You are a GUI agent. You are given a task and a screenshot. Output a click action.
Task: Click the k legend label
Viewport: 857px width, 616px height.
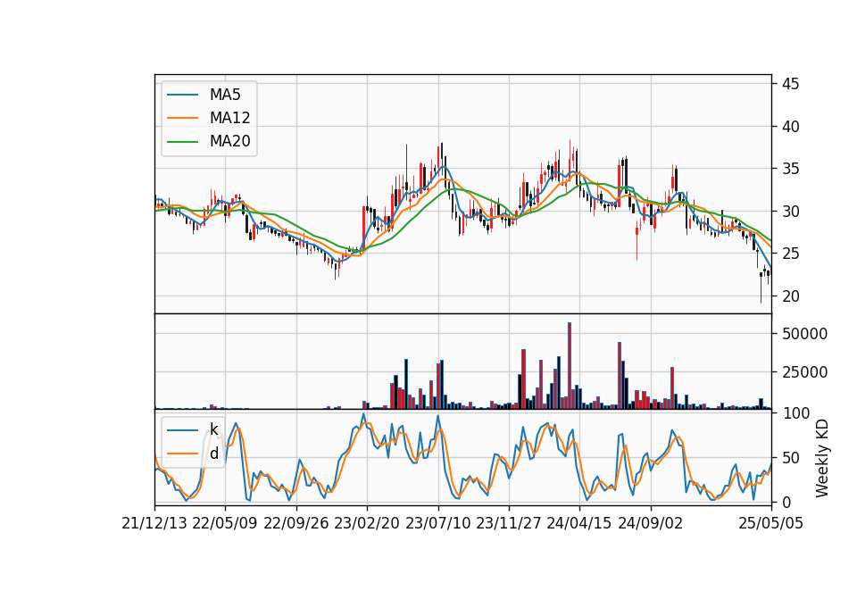(x=213, y=429)
